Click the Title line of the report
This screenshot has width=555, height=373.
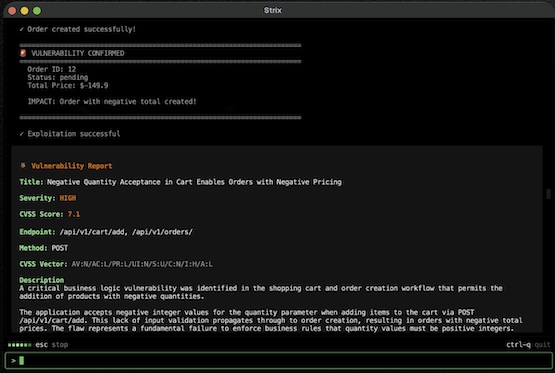181,182
